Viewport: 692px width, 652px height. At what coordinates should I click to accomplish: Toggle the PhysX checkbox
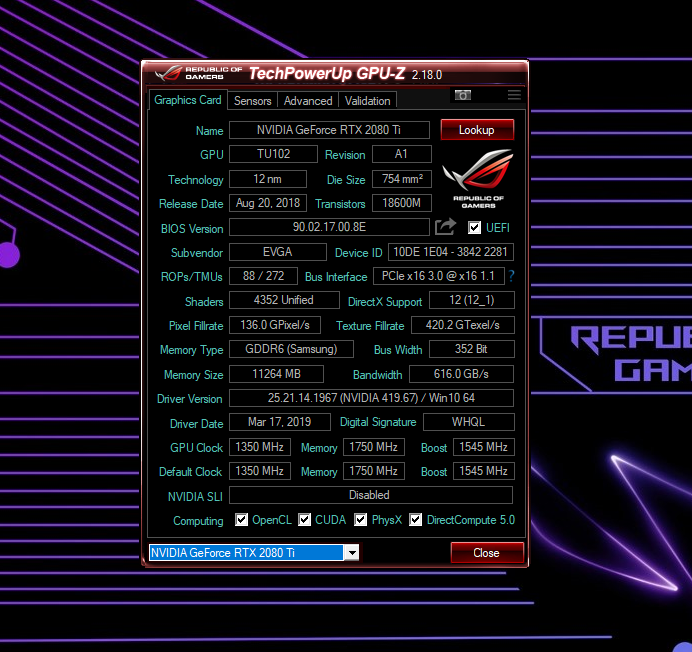point(361,520)
